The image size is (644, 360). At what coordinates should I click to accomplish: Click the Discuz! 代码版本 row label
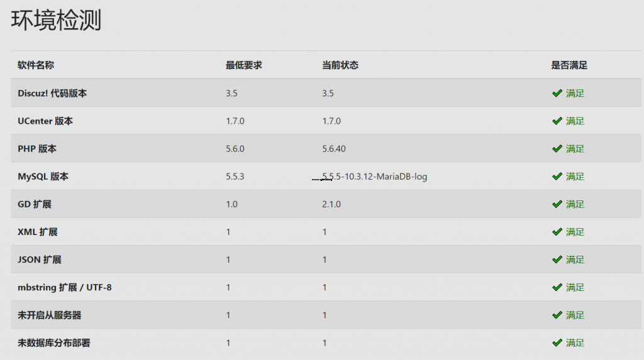pos(52,93)
